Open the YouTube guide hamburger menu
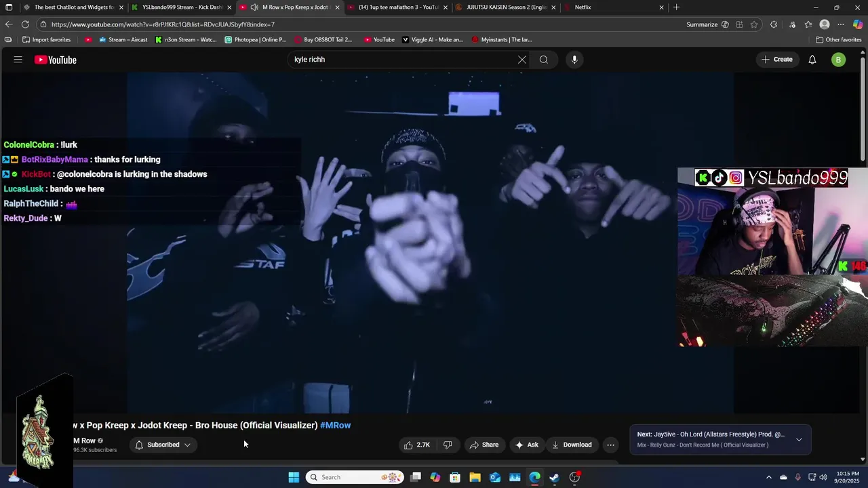 point(18,60)
